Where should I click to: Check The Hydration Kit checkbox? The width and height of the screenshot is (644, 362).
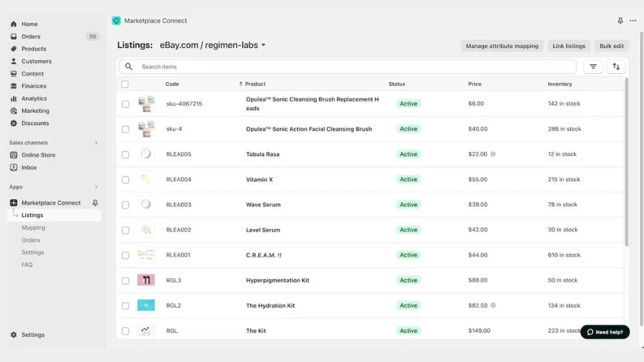(x=125, y=306)
